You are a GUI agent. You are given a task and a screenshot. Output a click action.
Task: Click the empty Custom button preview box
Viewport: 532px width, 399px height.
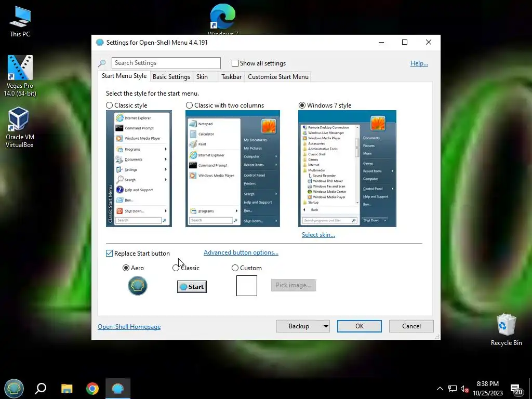coord(247,286)
